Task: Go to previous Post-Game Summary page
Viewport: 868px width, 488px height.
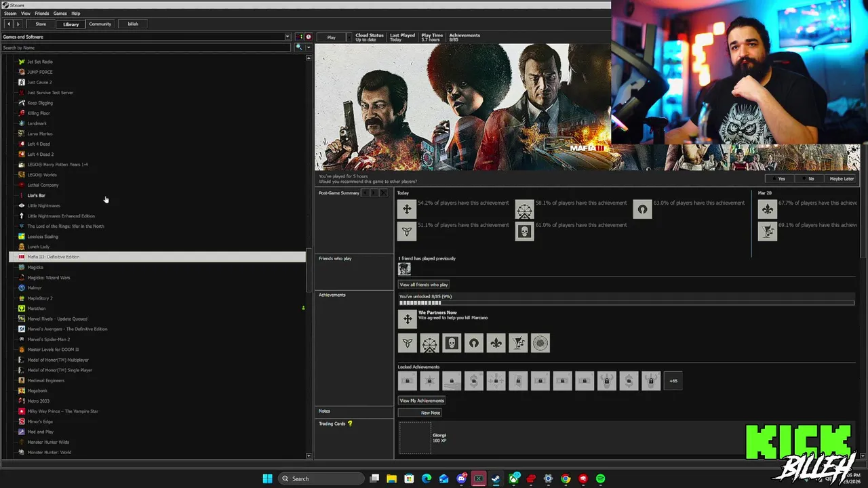Action: [x=365, y=193]
